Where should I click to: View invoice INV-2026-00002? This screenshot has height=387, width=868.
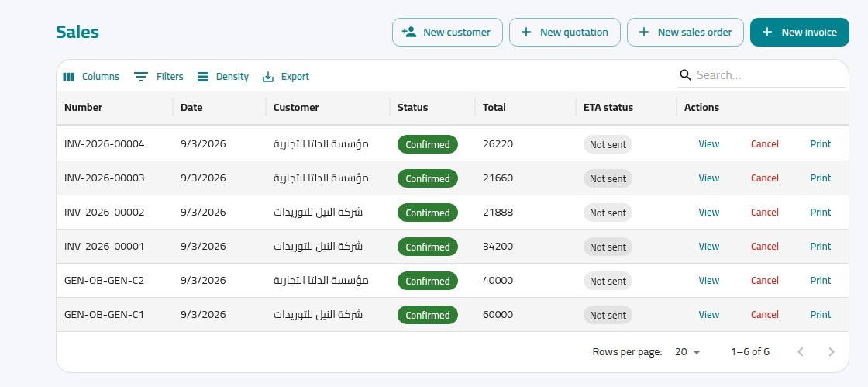[x=708, y=213]
